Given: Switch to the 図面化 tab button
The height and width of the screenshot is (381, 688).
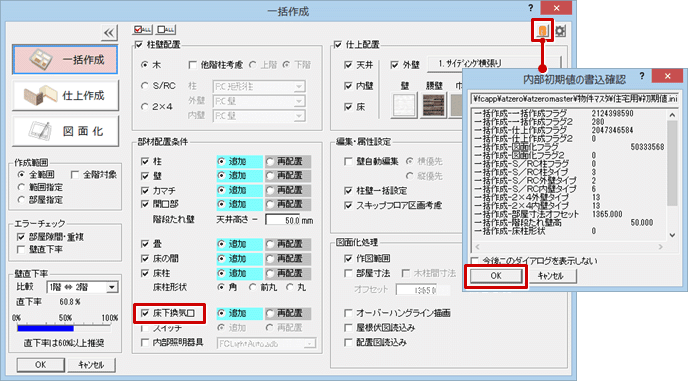Looking at the screenshot, I should coord(65,131).
